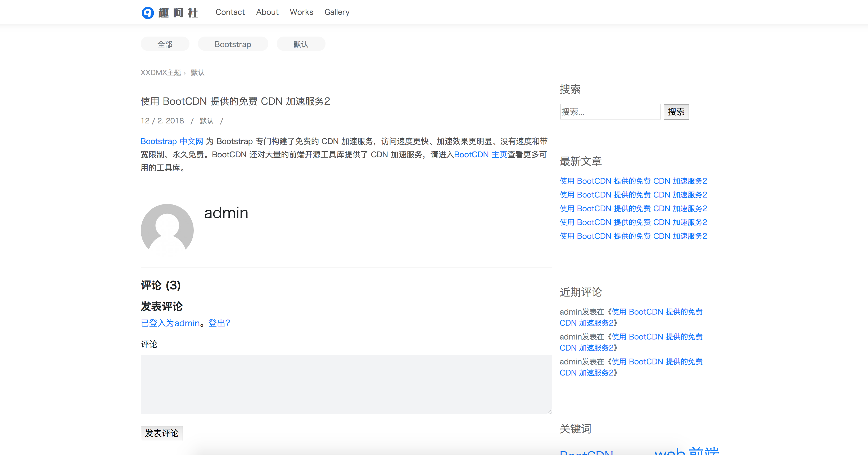868x455 pixels.
Task: Select the Bootstrap category tab
Action: coord(233,44)
